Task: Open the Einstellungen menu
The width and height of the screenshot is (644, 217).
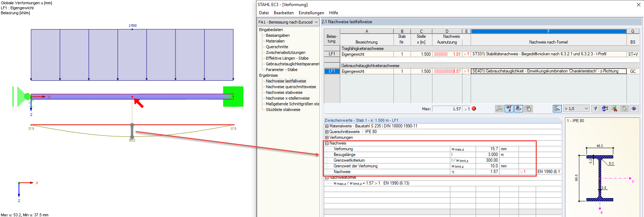Action: pos(311,13)
